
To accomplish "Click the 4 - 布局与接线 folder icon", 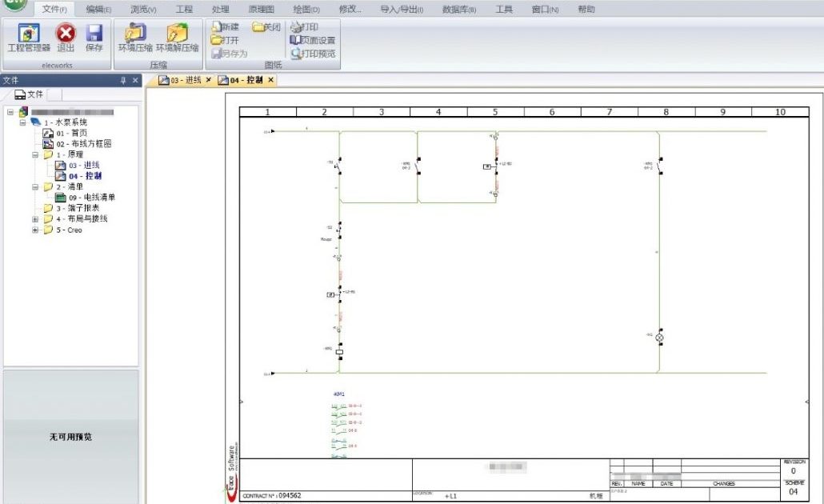I will click(x=48, y=219).
